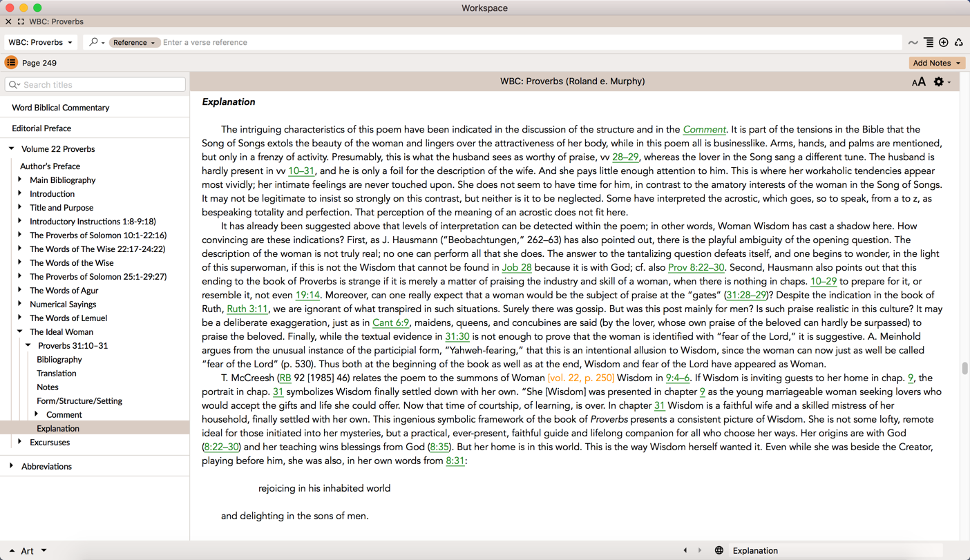Click the vol. 22, p. 250 page marker
970x560 pixels.
click(x=581, y=378)
